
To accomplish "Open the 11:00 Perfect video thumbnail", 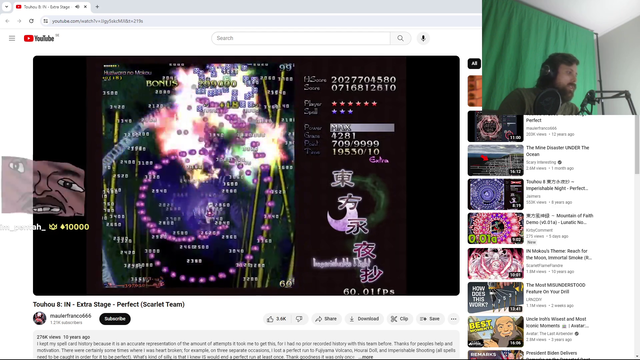I will pyautogui.click(x=496, y=127).
